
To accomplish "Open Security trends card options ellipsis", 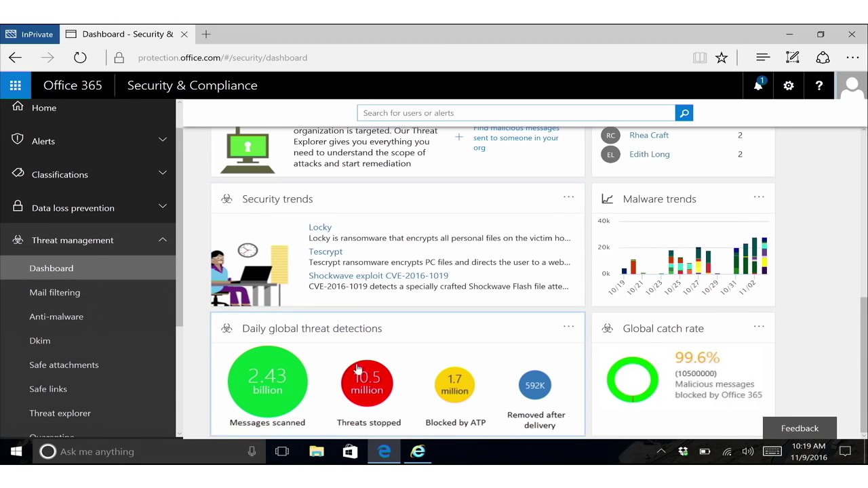I will [x=568, y=197].
